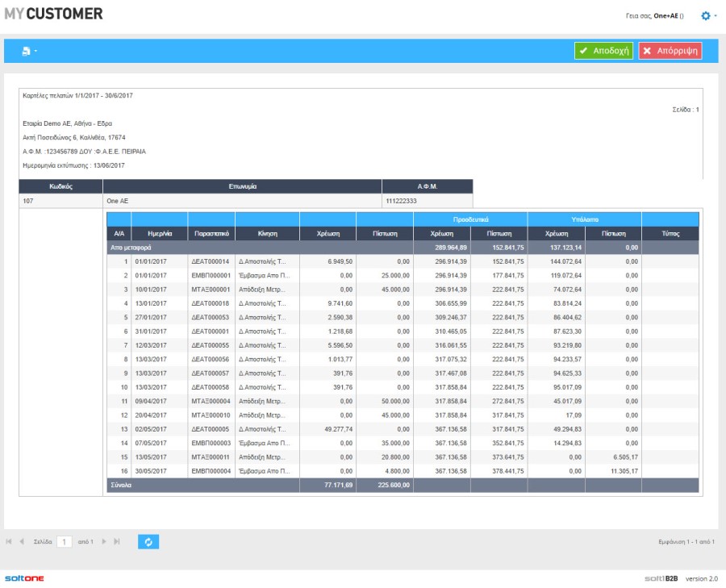Click the page number input field
Image resolution: width=726 pixels, height=588 pixels.
65,542
